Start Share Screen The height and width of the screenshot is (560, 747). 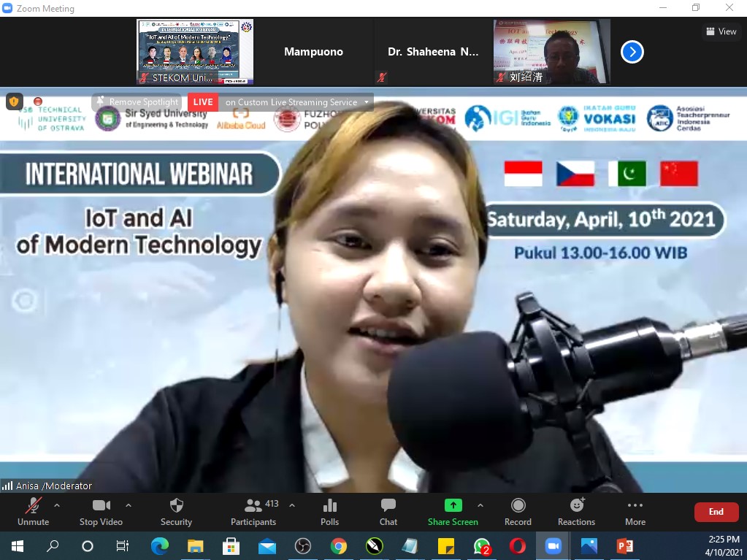tap(453, 512)
